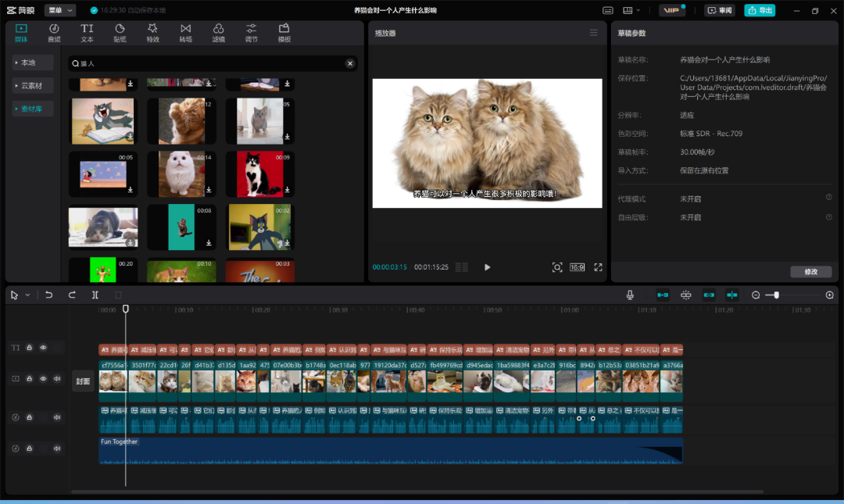Open the 菜单 dropdown menu
The image size is (844, 504).
(x=60, y=10)
